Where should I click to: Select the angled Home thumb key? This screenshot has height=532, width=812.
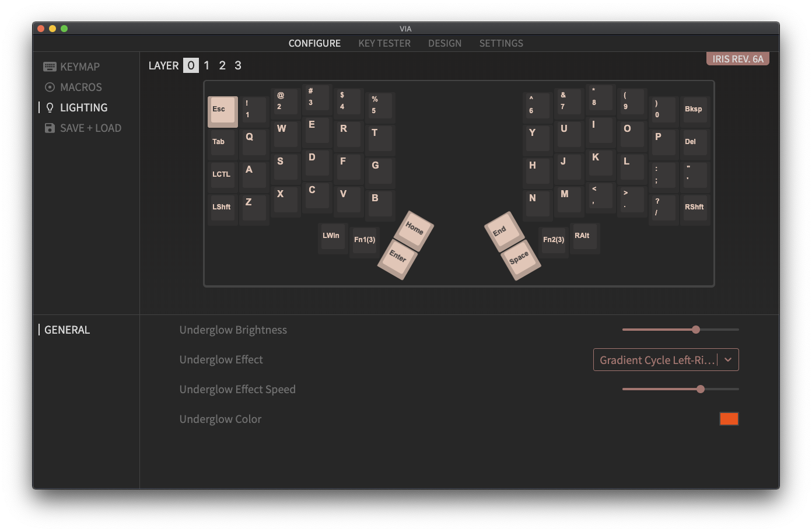(x=414, y=229)
